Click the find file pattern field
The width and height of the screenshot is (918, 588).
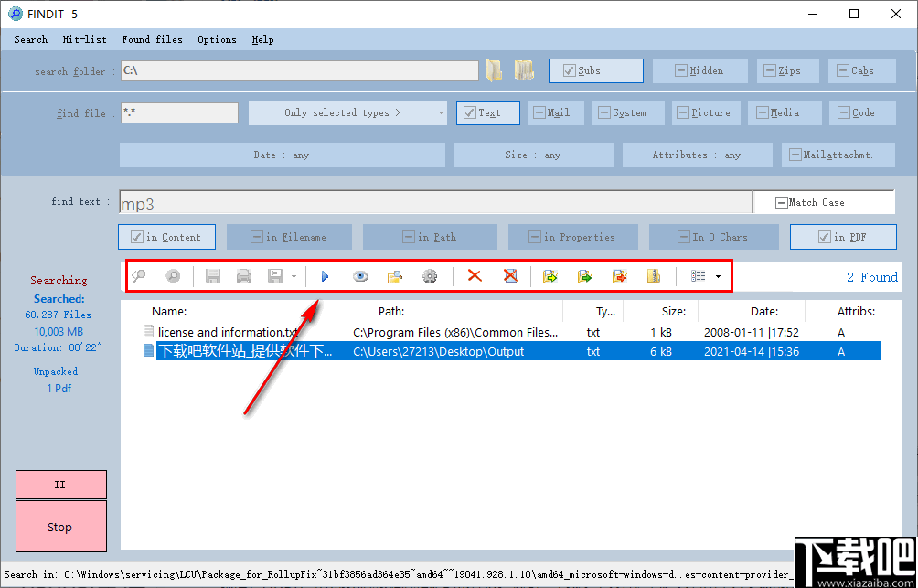[180, 113]
